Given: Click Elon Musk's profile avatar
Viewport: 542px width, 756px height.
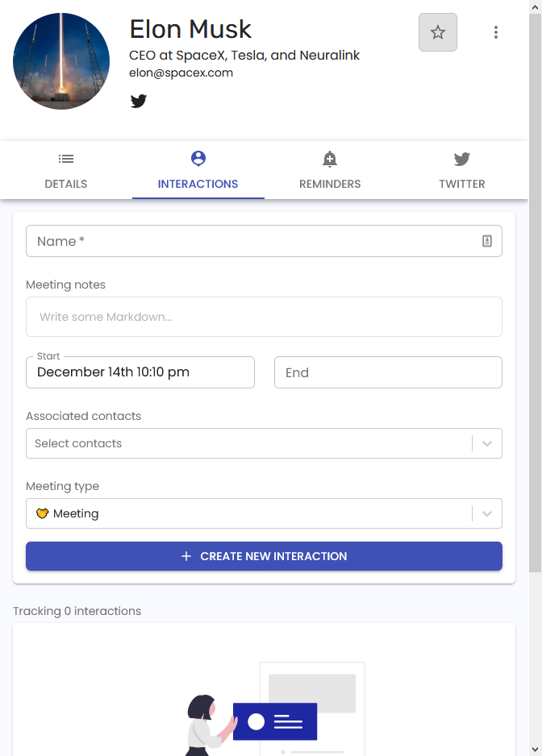Looking at the screenshot, I should point(61,61).
